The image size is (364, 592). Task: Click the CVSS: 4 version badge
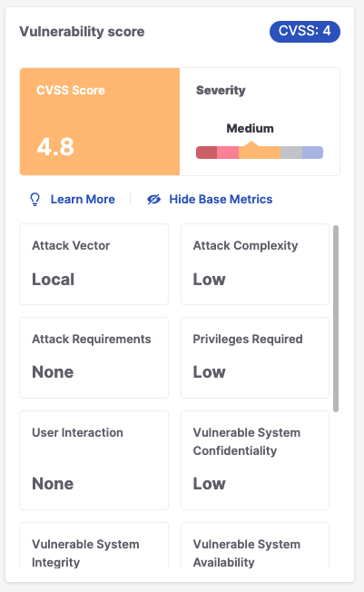click(305, 32)
